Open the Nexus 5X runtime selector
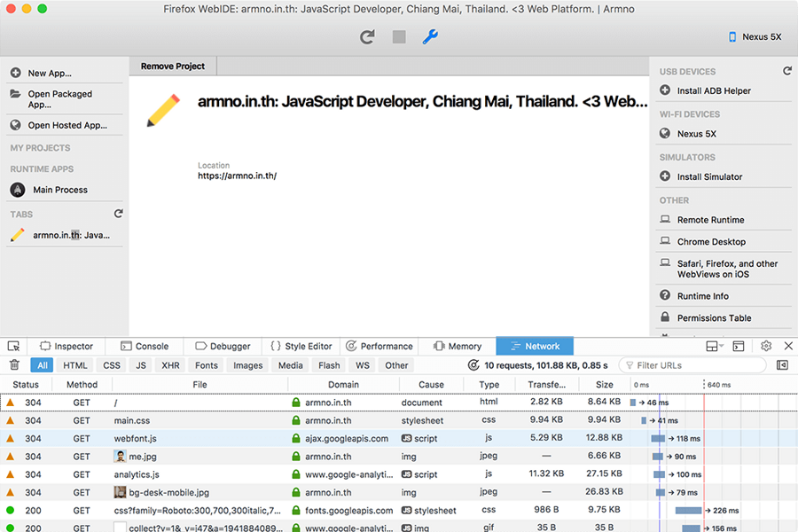The width and height of the screenshot is (798, 532). [x=755, y=36]
